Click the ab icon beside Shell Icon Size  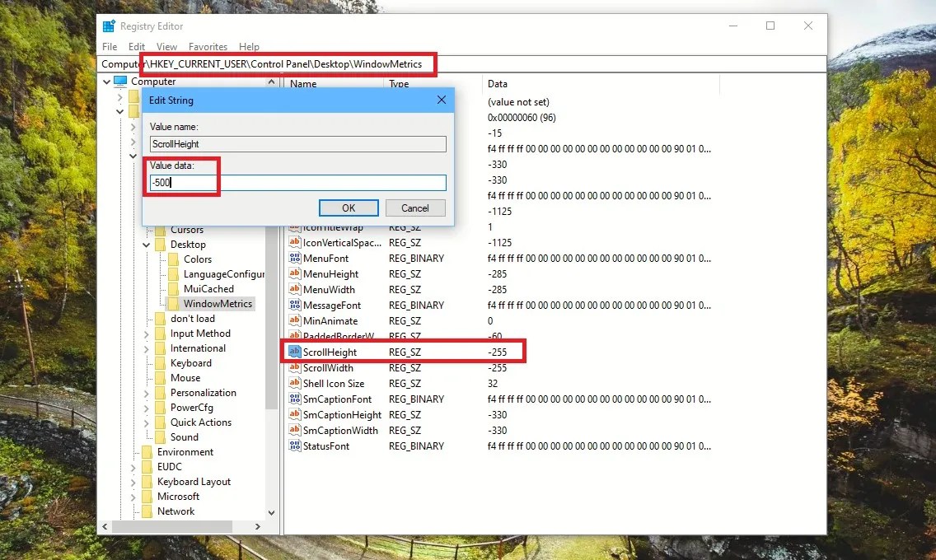click(x=295, y=383)
